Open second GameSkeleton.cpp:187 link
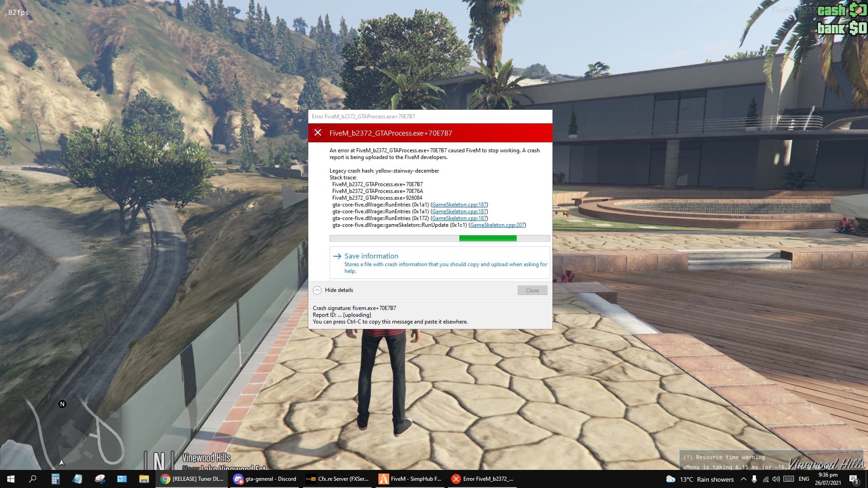This screenshot has width=868, height=488. pyautogui.click(x=459, y=211)
